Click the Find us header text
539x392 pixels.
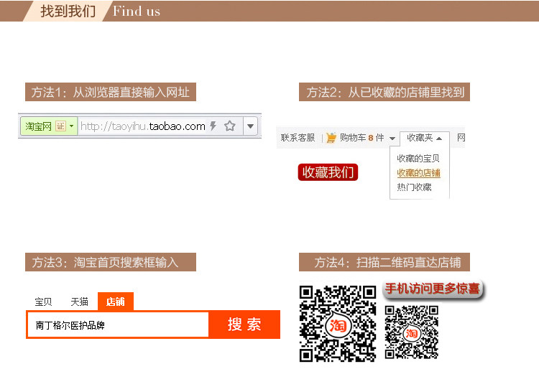(x=137, y=11)
